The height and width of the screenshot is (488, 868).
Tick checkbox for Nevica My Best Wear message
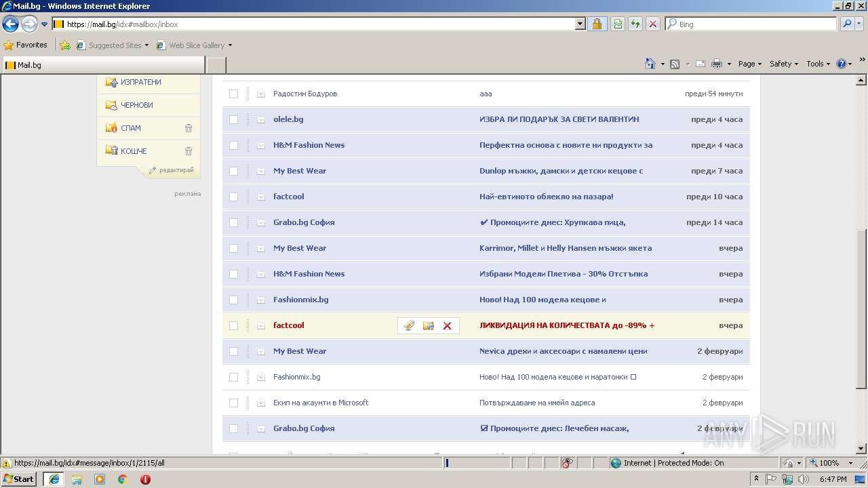tap(233, 351)
